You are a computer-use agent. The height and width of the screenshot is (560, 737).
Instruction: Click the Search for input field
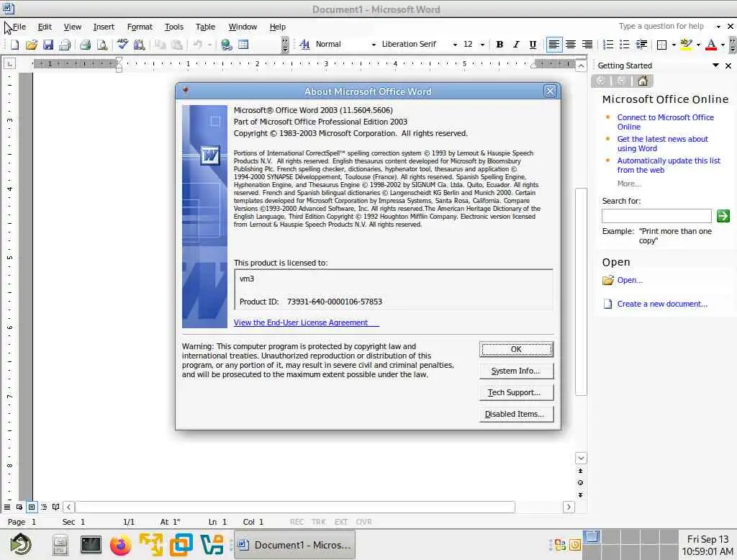(x=656, y=216)
